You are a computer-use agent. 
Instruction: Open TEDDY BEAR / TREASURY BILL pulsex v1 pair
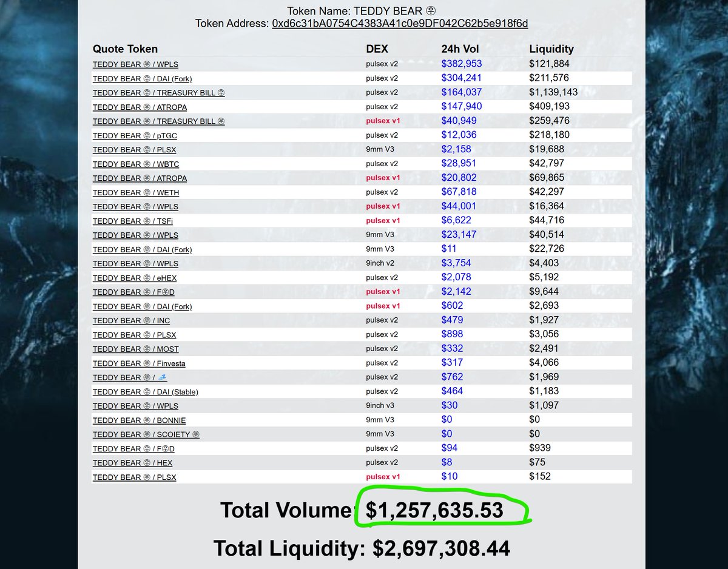coord(159,121)
